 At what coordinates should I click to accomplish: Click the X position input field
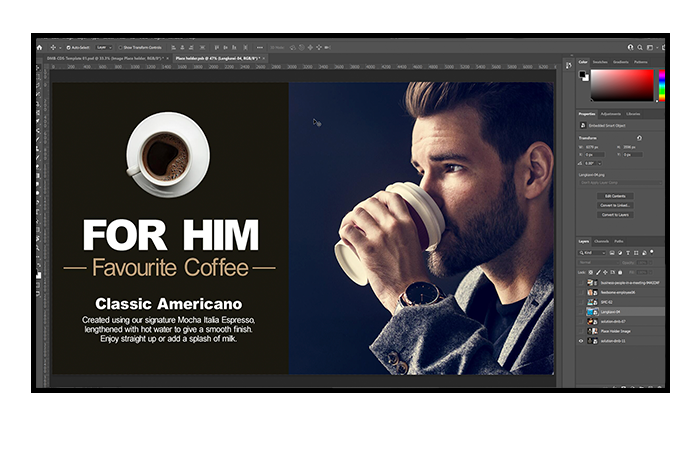(x=595, y=154)
